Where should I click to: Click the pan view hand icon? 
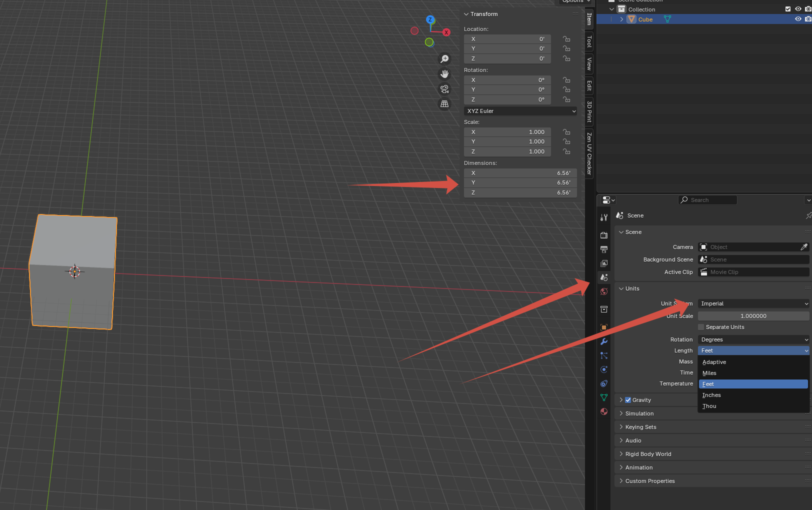click(x=444, y=74)
